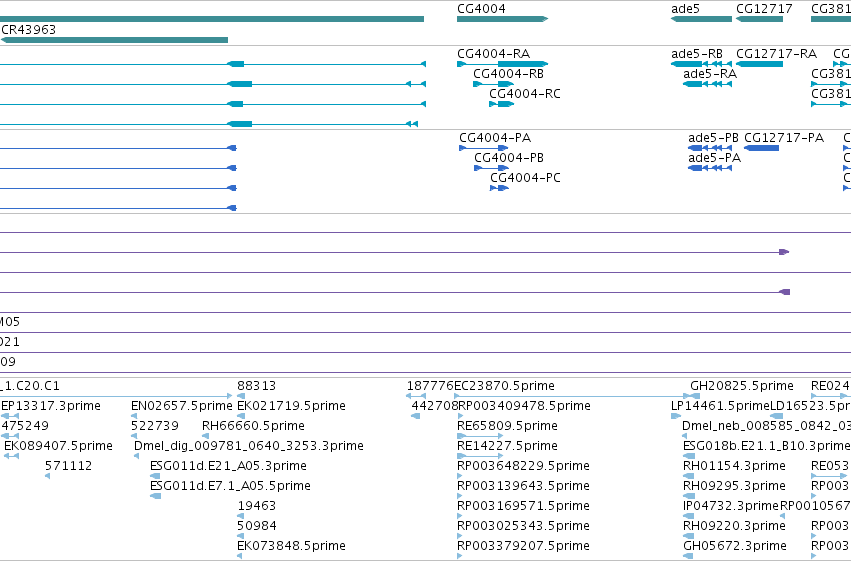Image resolution: width=851 pixels, height=561 pixels.
Task: Select the RP003379207.5prime read
Action: point(460,556)
